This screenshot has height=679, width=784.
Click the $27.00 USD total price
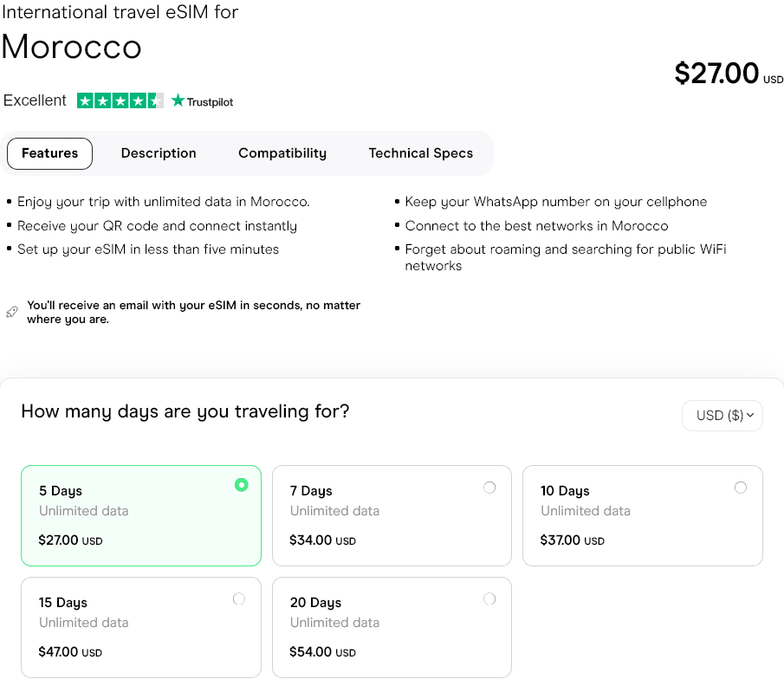pos(717,74)
